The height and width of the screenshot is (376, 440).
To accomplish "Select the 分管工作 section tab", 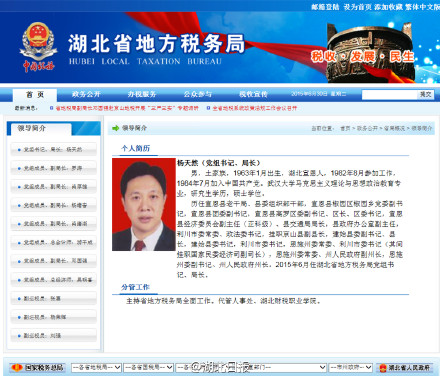I will (x=135, y=287).
